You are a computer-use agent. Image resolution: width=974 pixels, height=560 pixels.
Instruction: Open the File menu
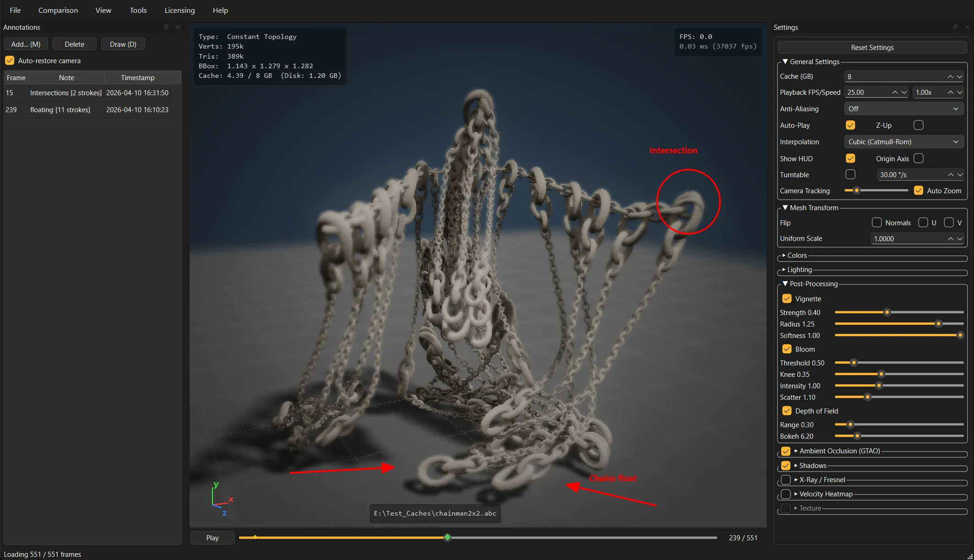click(x=15, y=10)
